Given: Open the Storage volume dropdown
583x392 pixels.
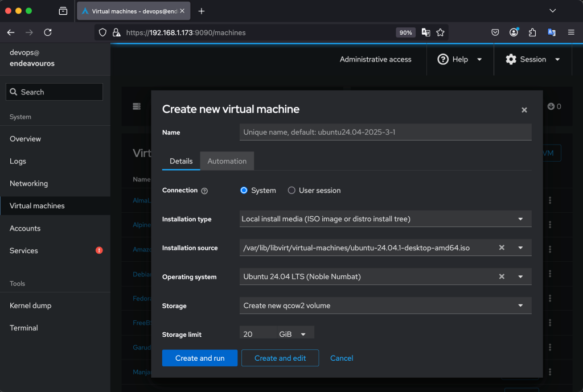Looking at the screenshot, I should tap(385, 306).
